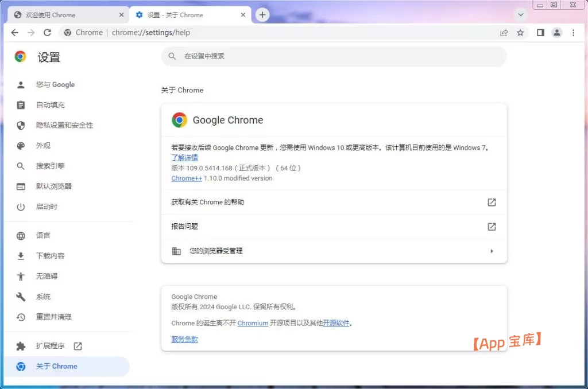Open the 服务条款 link
This screenshot has height=389, width=588.
click(x=183, y=339)
